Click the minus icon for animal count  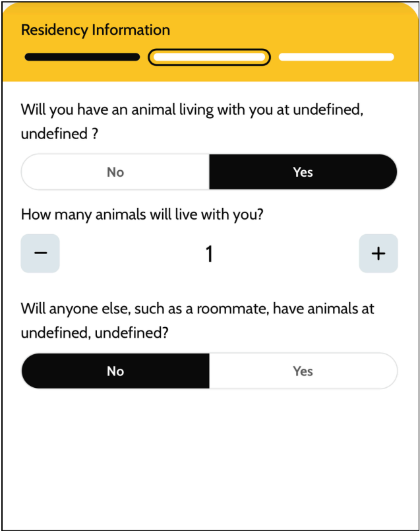(40, 253)
